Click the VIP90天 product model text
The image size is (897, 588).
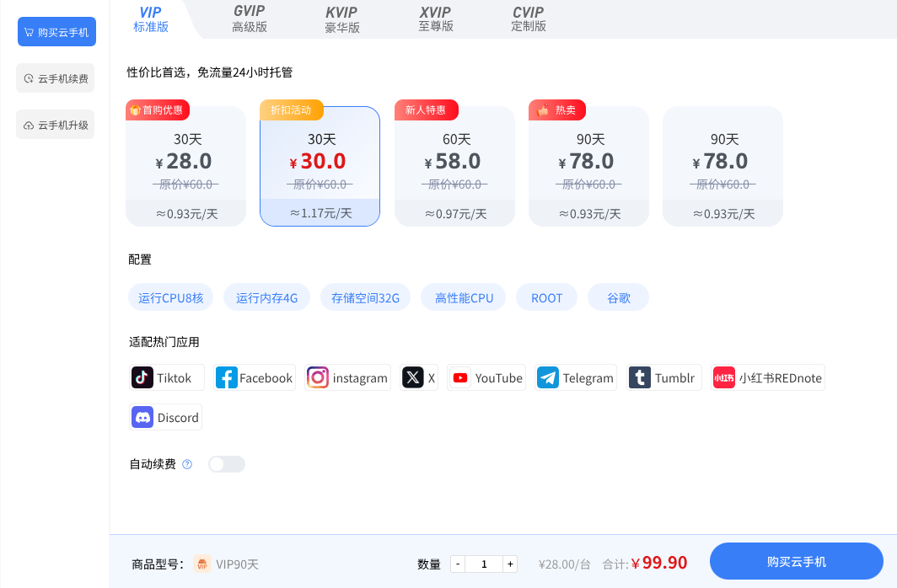(x=238, y=564)
